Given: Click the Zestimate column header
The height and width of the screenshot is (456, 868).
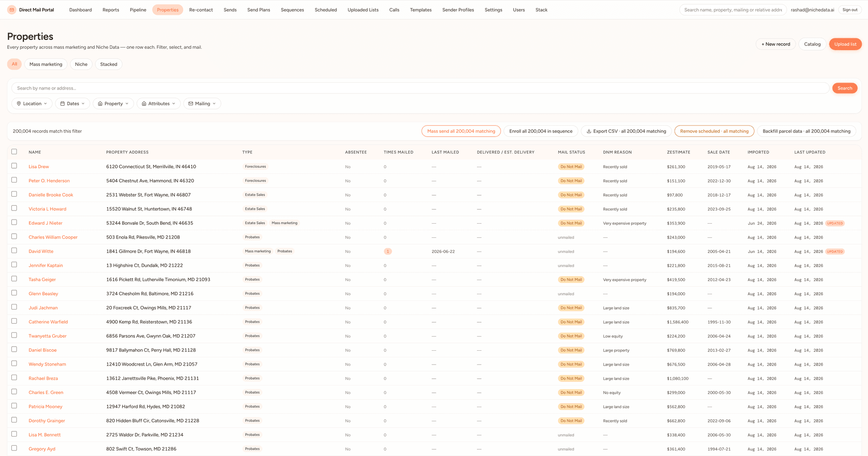Looking at the screenshot, I should pyautogui.click(x=678, y=152).
